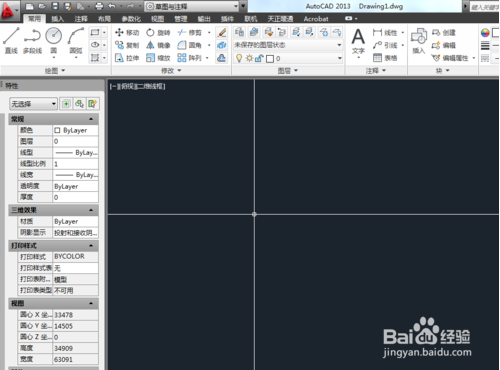Click the 透明度 ByLayer field

coord(75,186)
